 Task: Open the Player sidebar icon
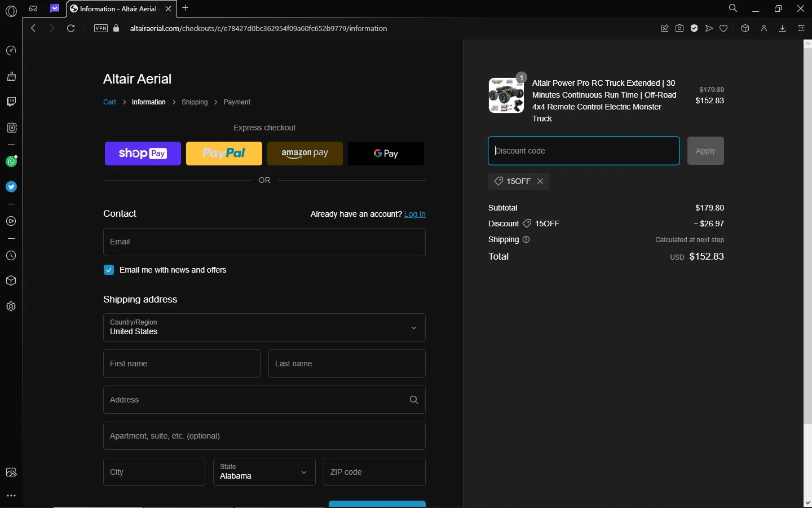pos(11,221)
